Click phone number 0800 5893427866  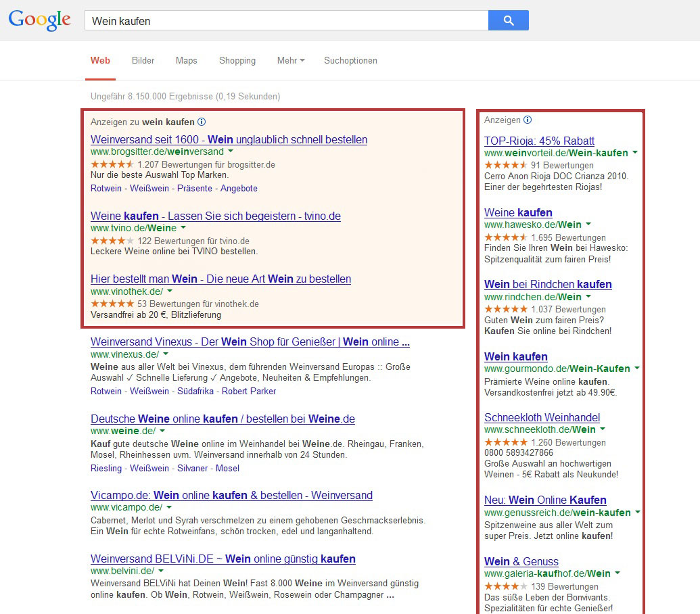click(x=519, y=452)
